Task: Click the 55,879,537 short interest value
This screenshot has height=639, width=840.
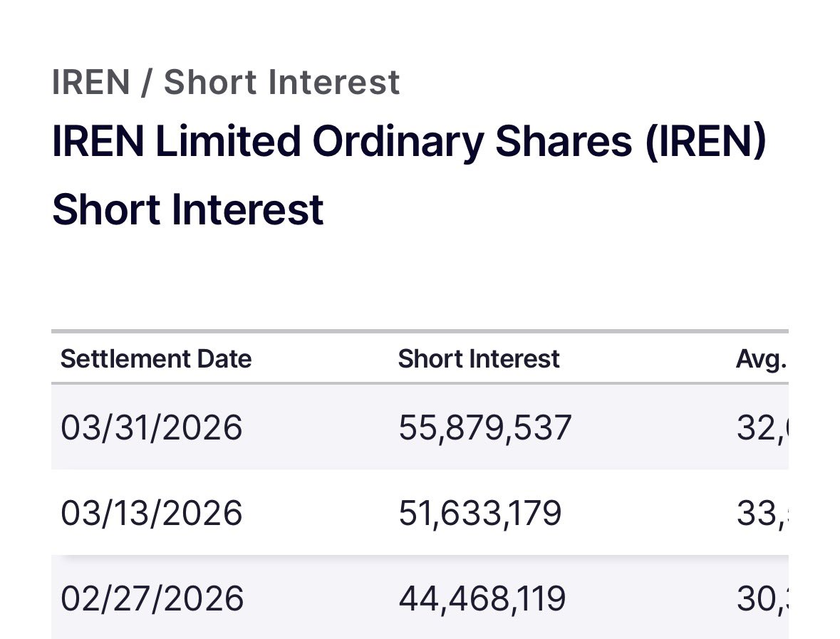Action: pyautogui.click(x=485, y=427)
